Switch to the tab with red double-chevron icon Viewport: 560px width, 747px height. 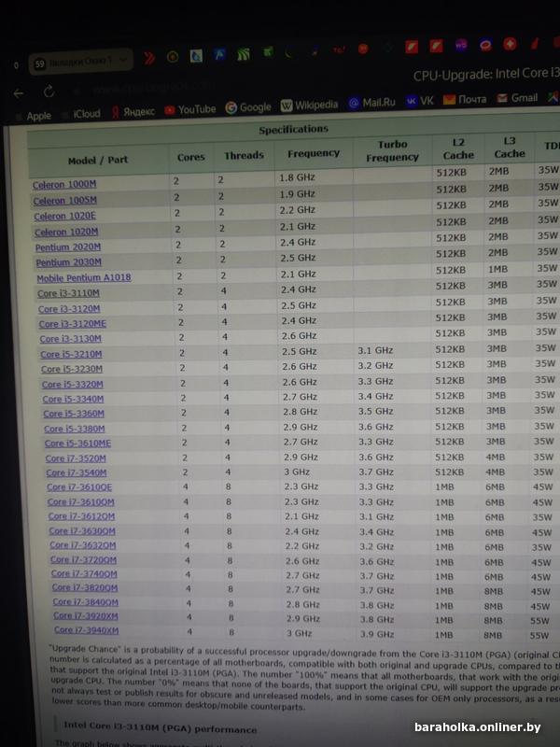point(149,59)
